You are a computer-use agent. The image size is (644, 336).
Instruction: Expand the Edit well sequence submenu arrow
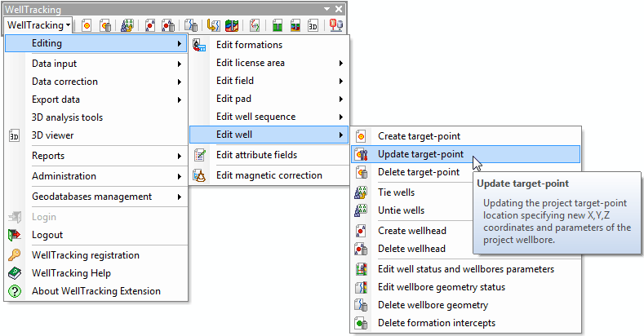click(341, 117)
